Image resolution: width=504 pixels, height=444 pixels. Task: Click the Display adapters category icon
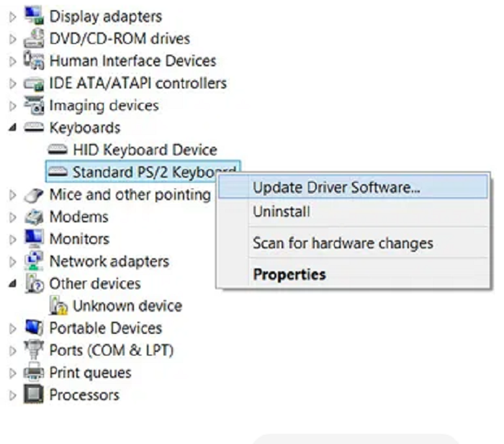pyautogui.click(x=34, y=16)
